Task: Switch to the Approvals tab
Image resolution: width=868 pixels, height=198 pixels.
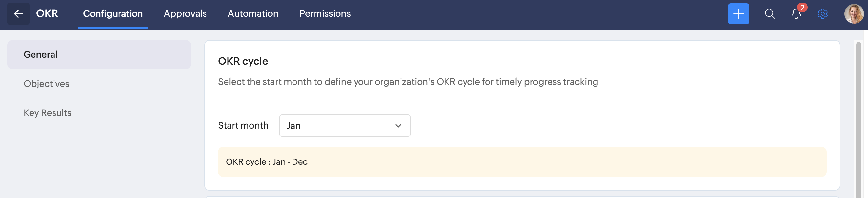Action: tap(185, 14)
